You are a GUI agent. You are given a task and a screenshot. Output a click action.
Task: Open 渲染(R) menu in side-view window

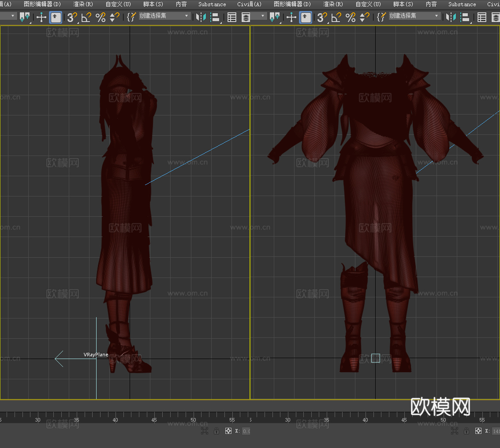[83, 4]
